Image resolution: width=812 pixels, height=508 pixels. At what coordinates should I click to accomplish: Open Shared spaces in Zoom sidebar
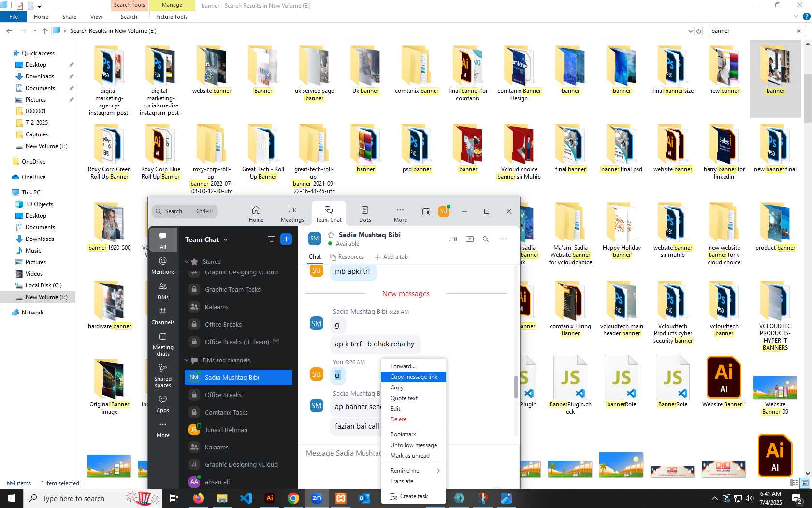point(163,375)
